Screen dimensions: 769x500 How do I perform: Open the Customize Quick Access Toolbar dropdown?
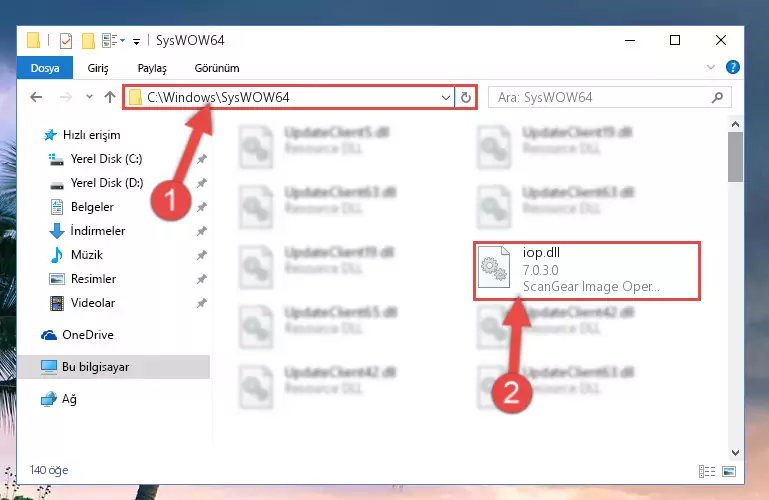136,42
